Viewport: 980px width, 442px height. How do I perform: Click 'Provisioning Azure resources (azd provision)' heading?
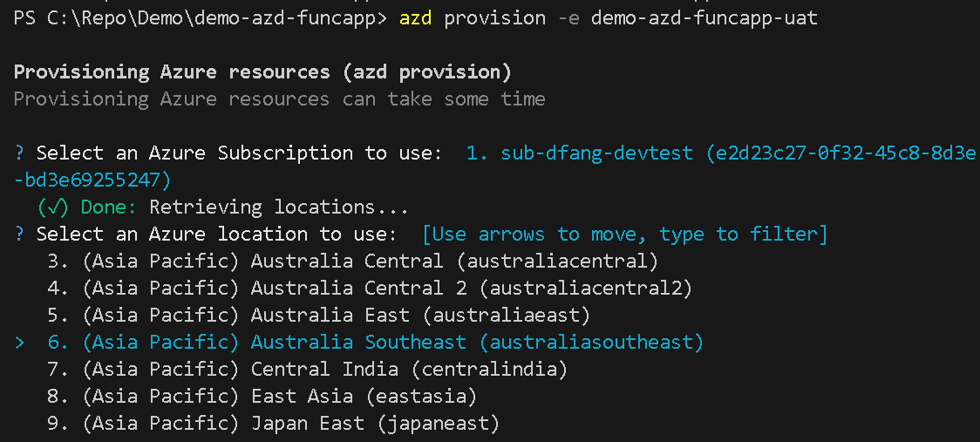pos(262,71)
